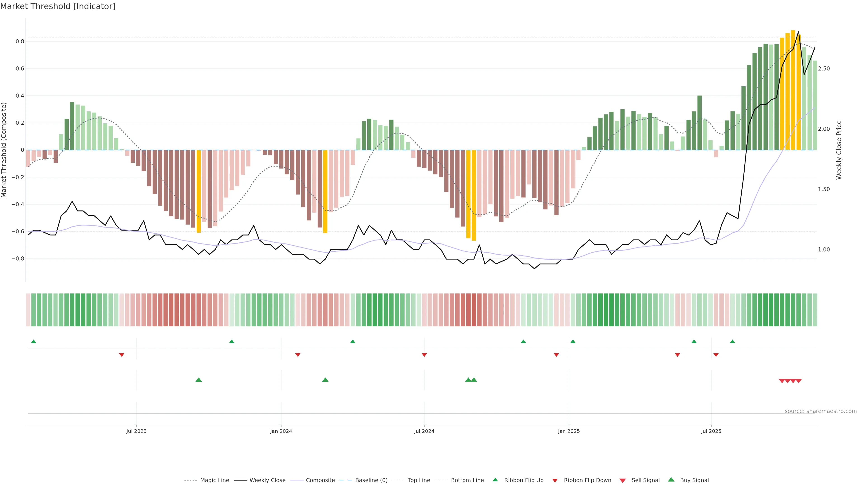The image size is (868, 488).
Task: Click the Jul 2024 axis label
Action: (x=424, y=431)
